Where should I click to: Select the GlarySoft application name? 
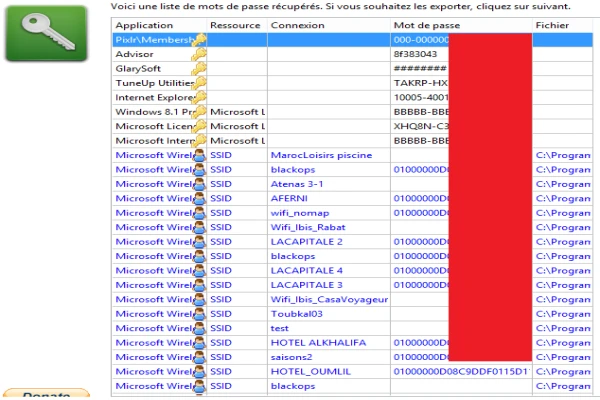[138, 69]
